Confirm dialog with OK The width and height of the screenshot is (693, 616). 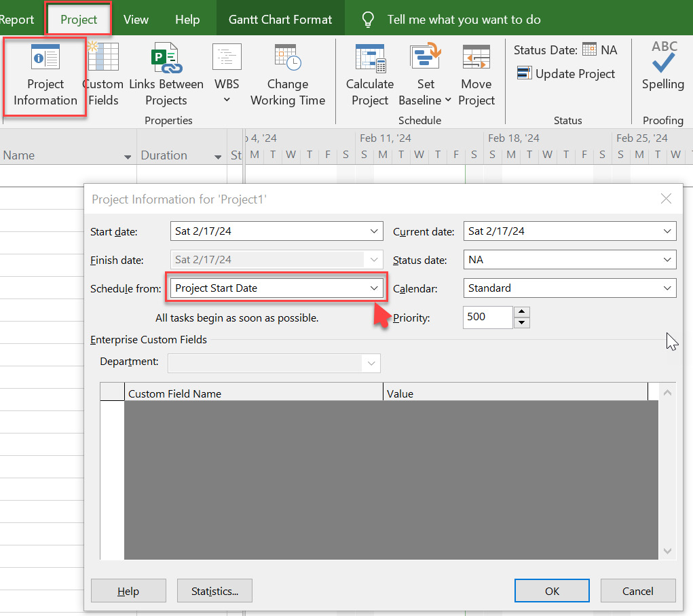[552, 591]
